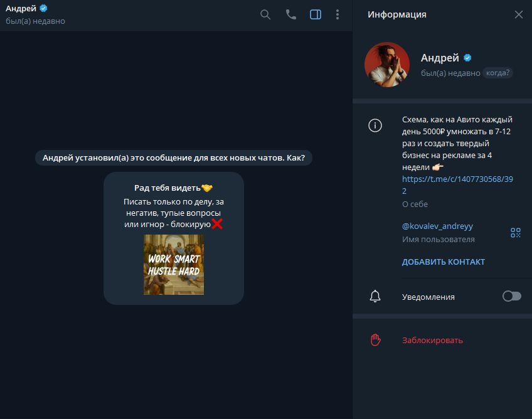Open the three-dot chat menu
The image size is (532, 419).
(338, 14)
